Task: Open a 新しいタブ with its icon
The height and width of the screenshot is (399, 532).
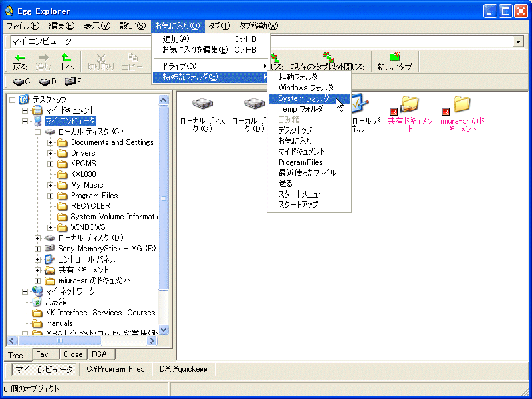Action: 394,57
